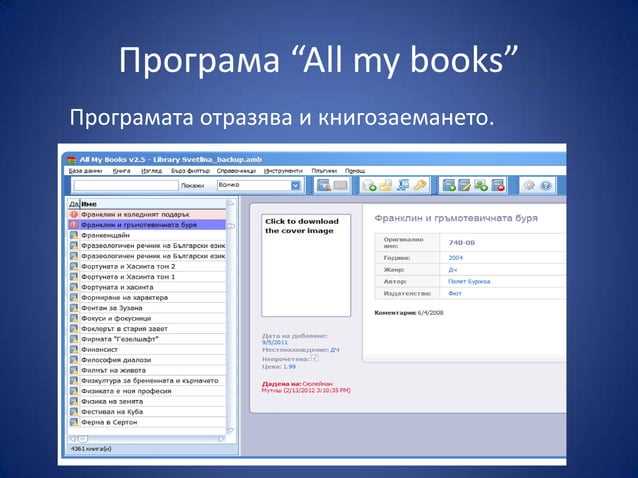The image size is (638, 478).
Task: Click the All My Books title bar app icon
Action: click(x=72, y=159)
